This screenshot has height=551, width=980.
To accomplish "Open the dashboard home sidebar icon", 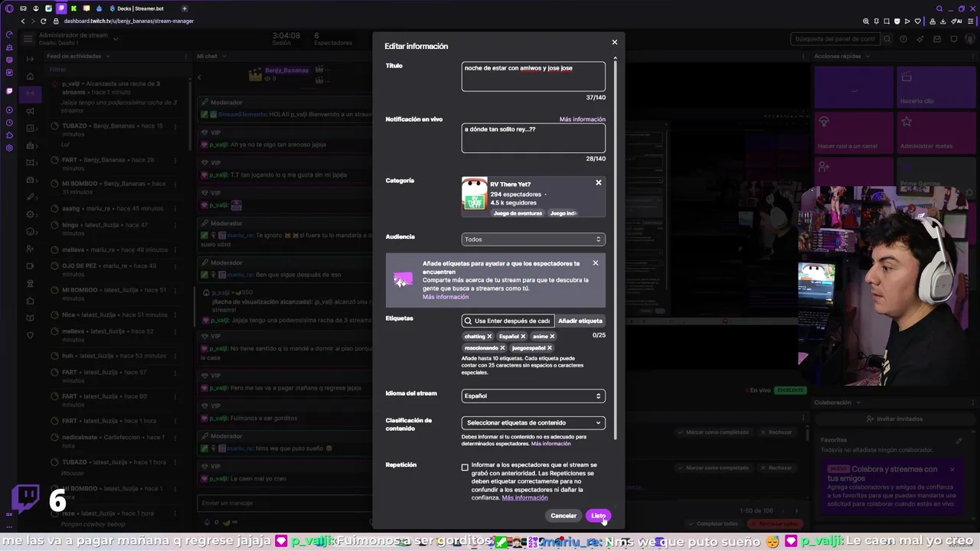I will (30, 76).
